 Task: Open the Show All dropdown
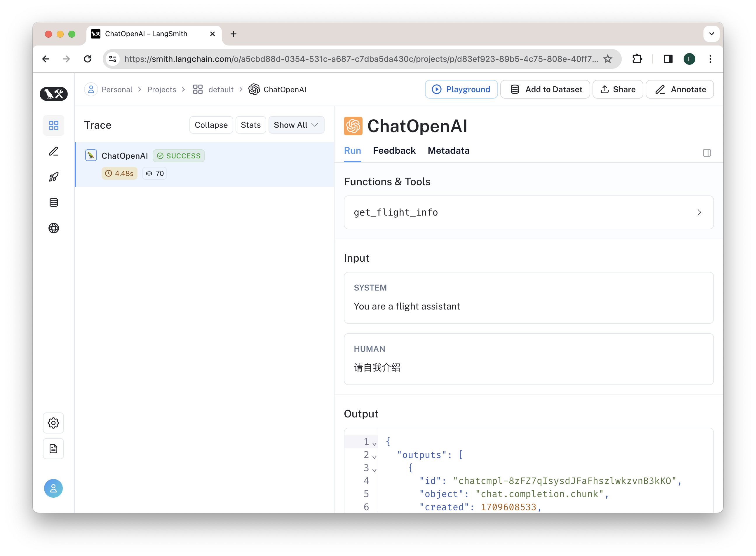coord(296,125)
